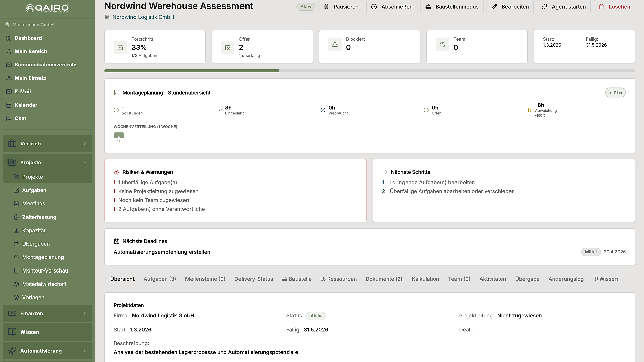Click the Kommunikationszentrale envelope icon

click(9, 65)
